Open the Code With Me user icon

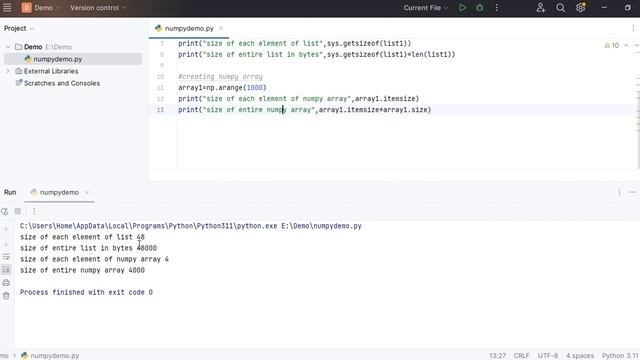541,8
